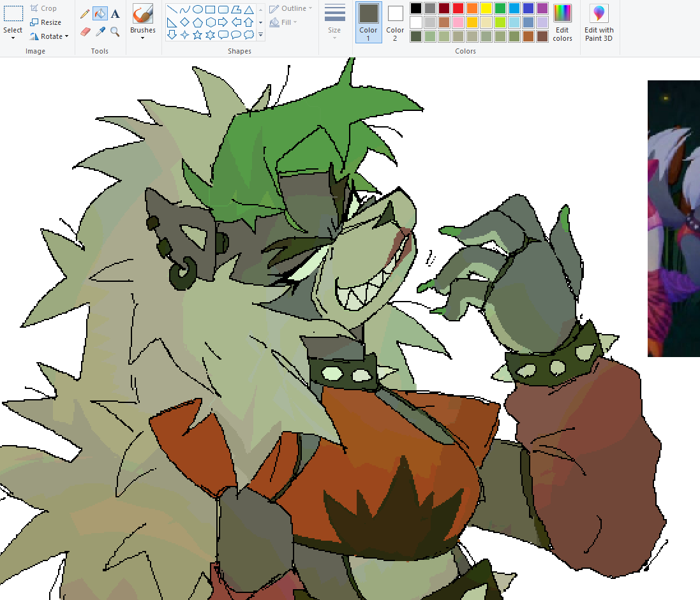Choose the Triangle shape

249,9
